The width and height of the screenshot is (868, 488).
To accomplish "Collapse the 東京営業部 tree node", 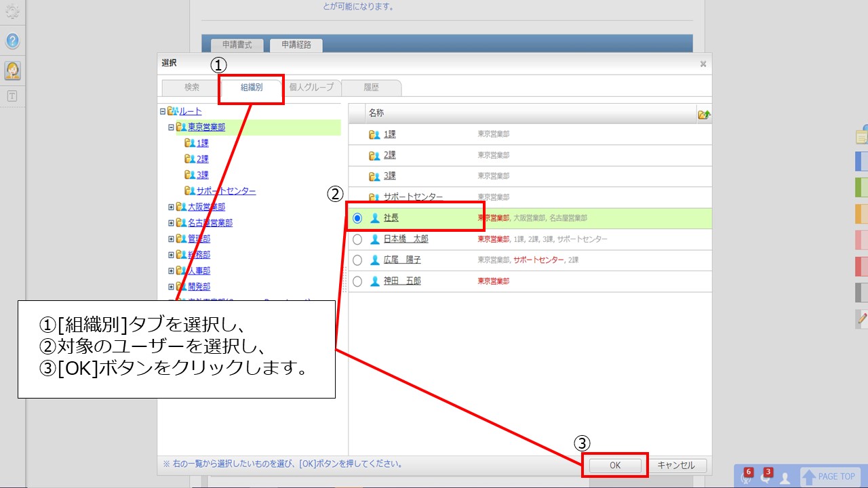I will pos(172,127).
